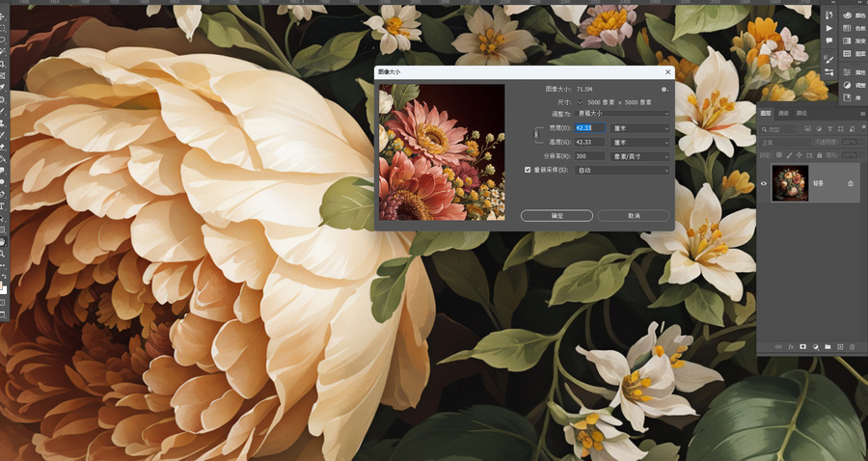The height and width of the screenshot is (461, 868).
Task: Click the image size dialog gear settings icon
Action: point(665,89)
